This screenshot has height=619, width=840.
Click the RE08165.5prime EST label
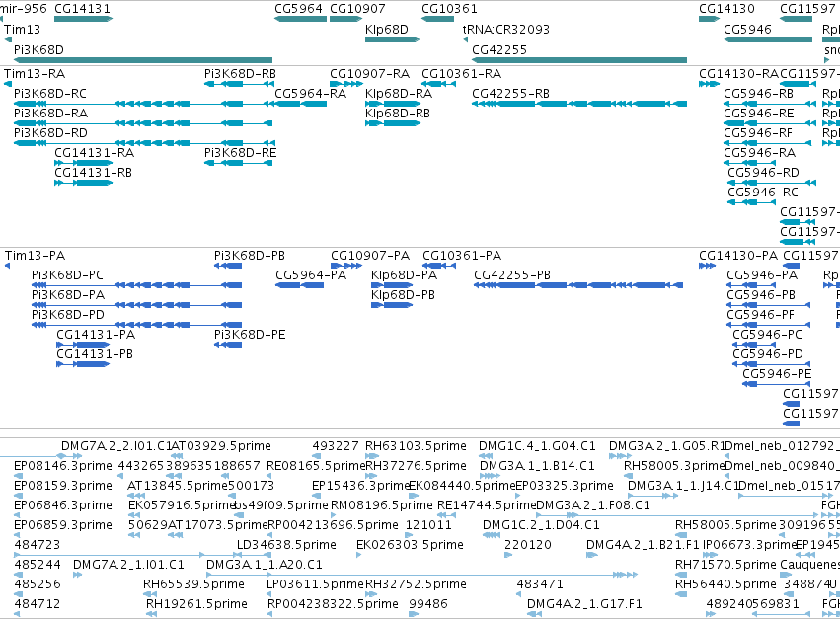(316, 466)
